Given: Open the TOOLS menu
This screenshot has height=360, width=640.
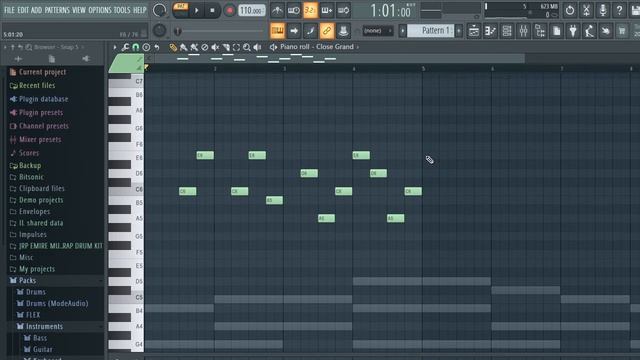Looking at the screenshot, I should click(x=122, y=10).
